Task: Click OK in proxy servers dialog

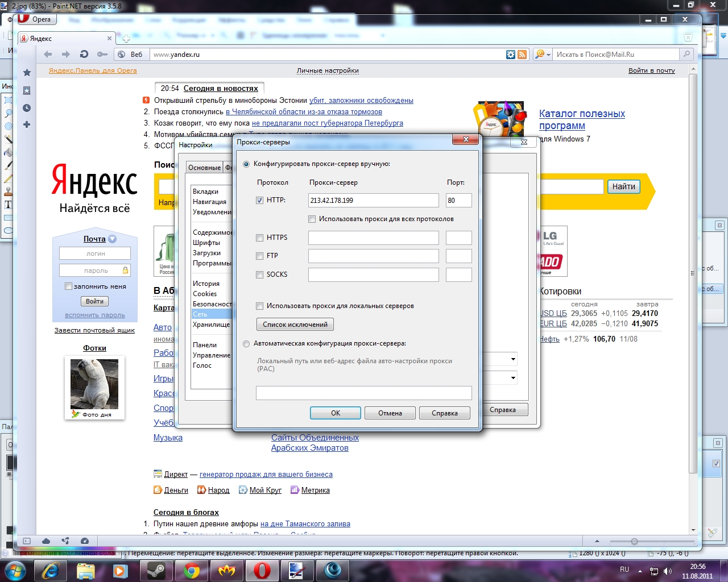Action: coord(336,413)
